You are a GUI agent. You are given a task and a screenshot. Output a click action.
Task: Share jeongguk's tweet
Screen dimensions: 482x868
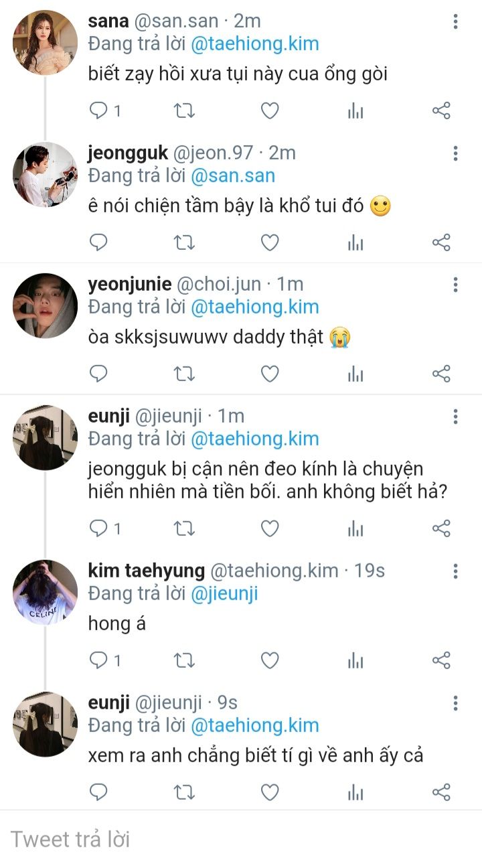[x=441, y=242]
